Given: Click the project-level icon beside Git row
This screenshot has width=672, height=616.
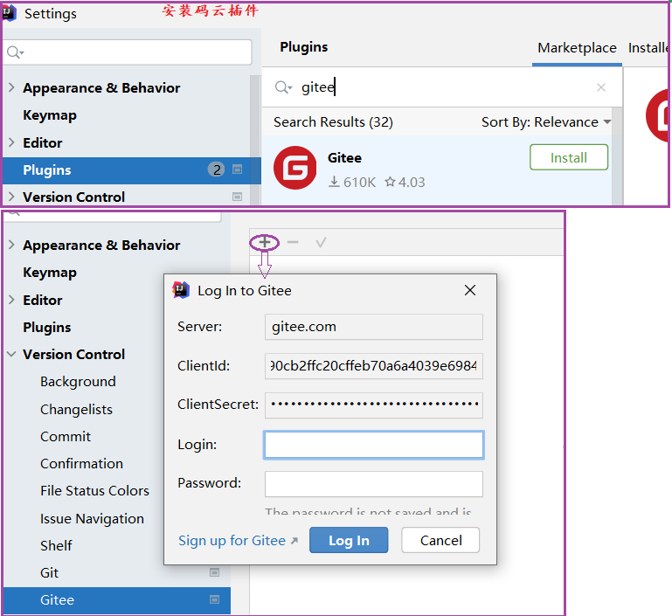Looking at the screenshot, I should 214,572.
